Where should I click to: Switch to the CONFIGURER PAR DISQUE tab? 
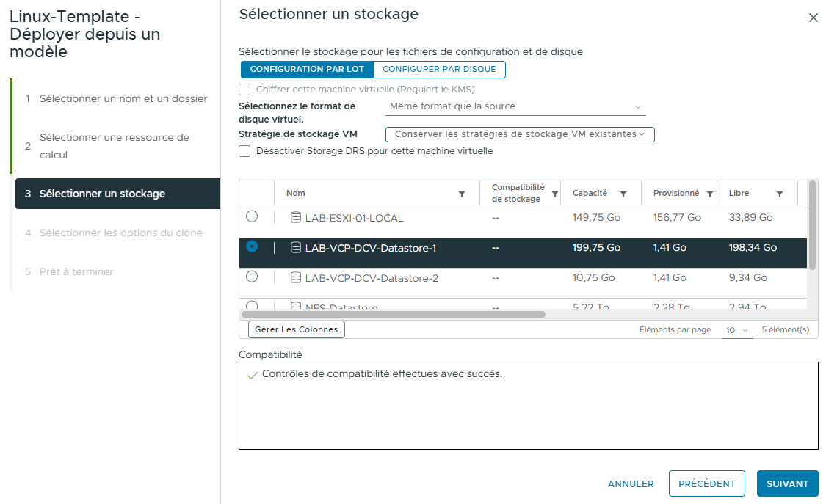point(439,69)
